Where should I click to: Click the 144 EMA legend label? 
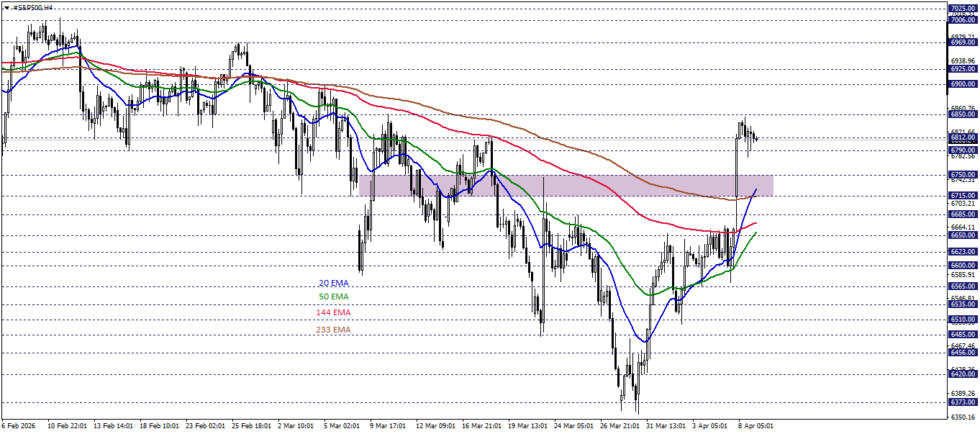(333, 313)
